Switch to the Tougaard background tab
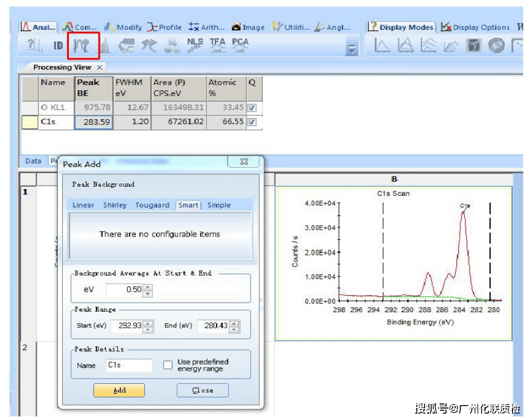This screenshot has width=532, height=420. 152,205
